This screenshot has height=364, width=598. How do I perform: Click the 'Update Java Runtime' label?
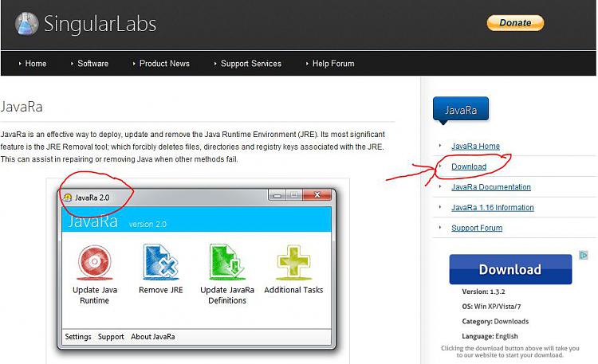(x=95, y=295)
